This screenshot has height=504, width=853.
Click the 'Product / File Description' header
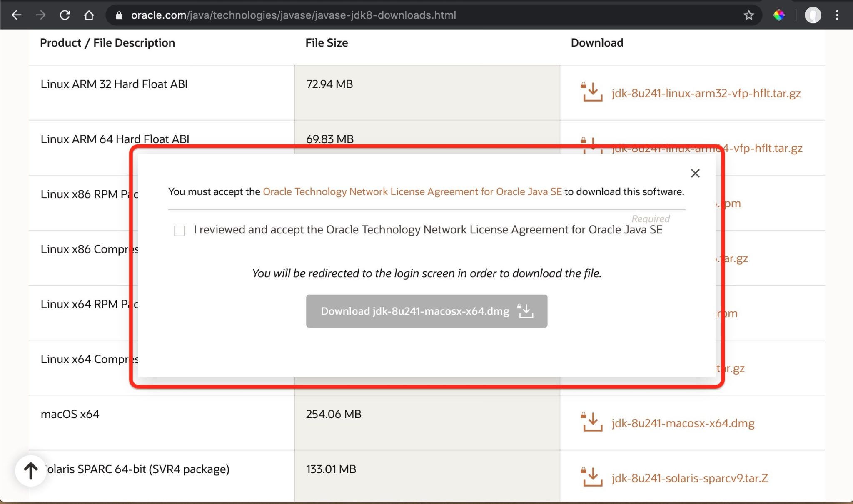click(107, 43)
